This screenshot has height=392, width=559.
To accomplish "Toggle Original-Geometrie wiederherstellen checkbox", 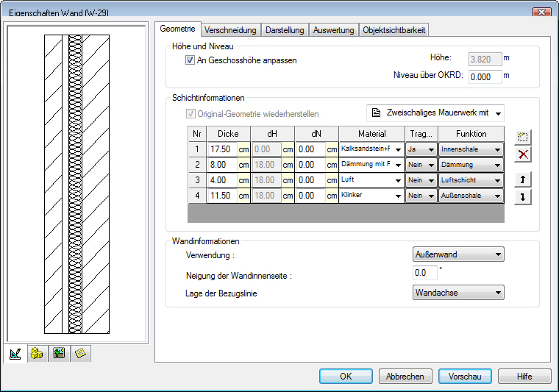I will (x=191, y=114).
